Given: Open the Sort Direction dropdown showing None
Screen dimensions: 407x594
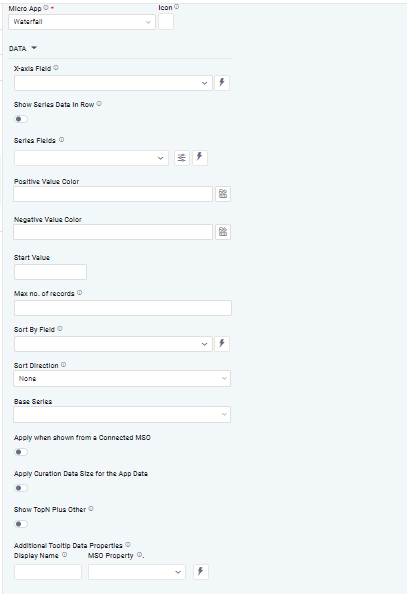Looking at the screenshot, I should click(122, 378).
